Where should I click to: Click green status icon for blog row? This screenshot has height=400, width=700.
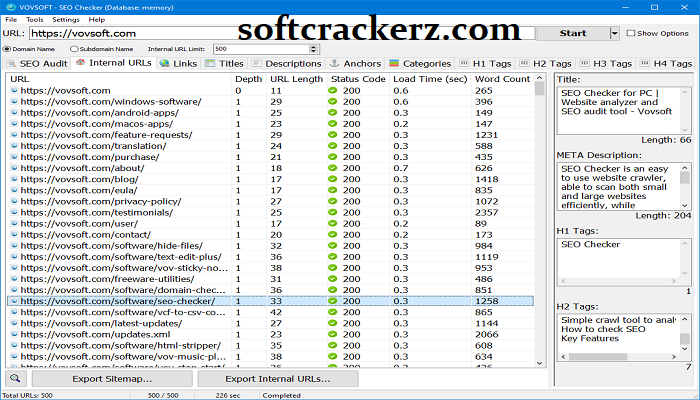click(333, 179)
